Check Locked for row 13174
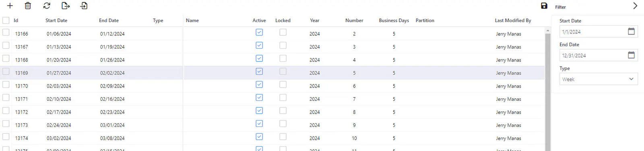 (283, 137)
